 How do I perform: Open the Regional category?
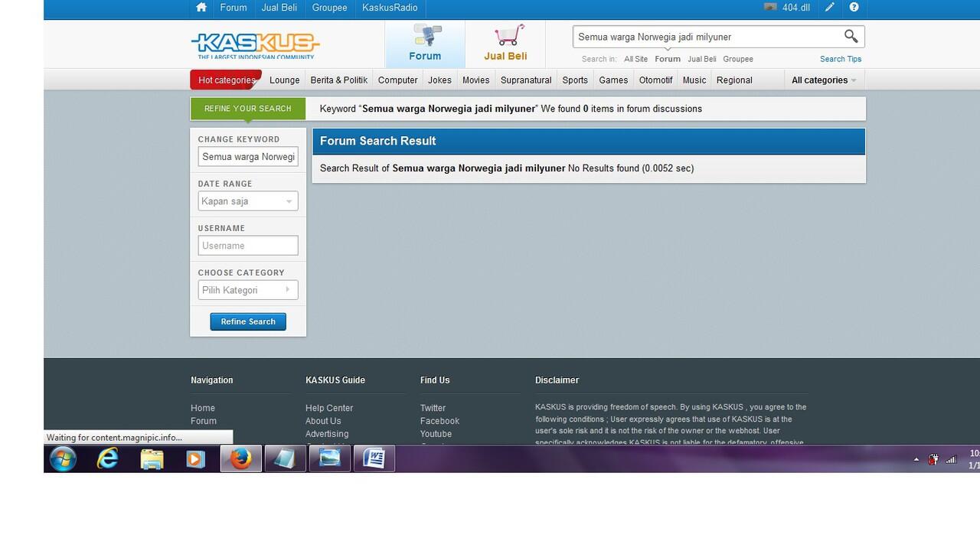734,80
